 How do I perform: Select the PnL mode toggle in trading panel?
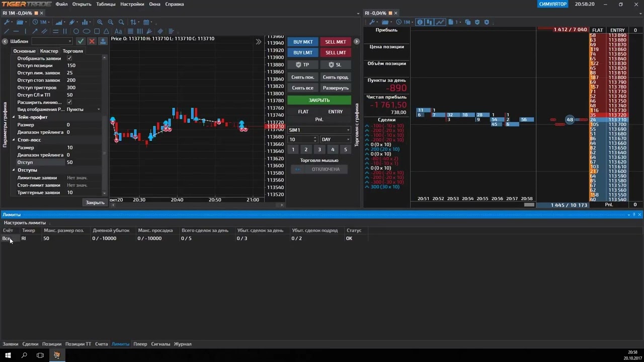tap(319, 119)
